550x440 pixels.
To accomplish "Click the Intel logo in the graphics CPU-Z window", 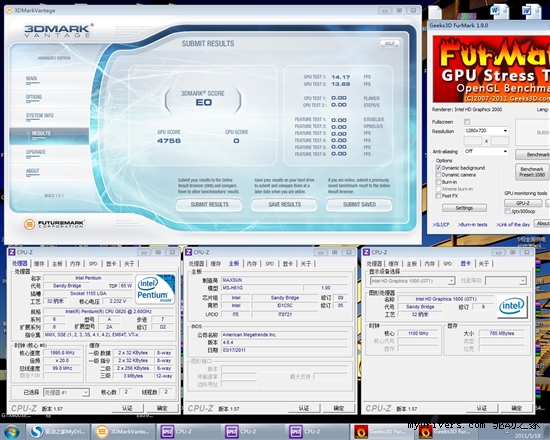I will [x=512, y=306].
